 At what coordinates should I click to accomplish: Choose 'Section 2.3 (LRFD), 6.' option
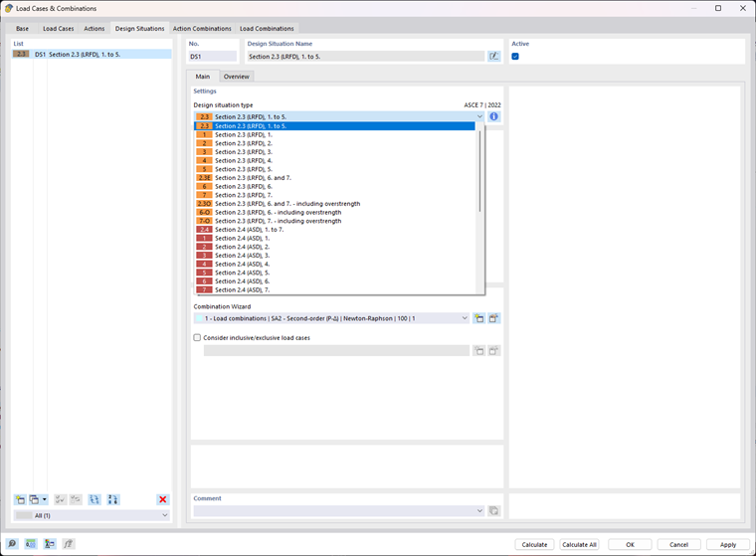click(x=334, y=187)
